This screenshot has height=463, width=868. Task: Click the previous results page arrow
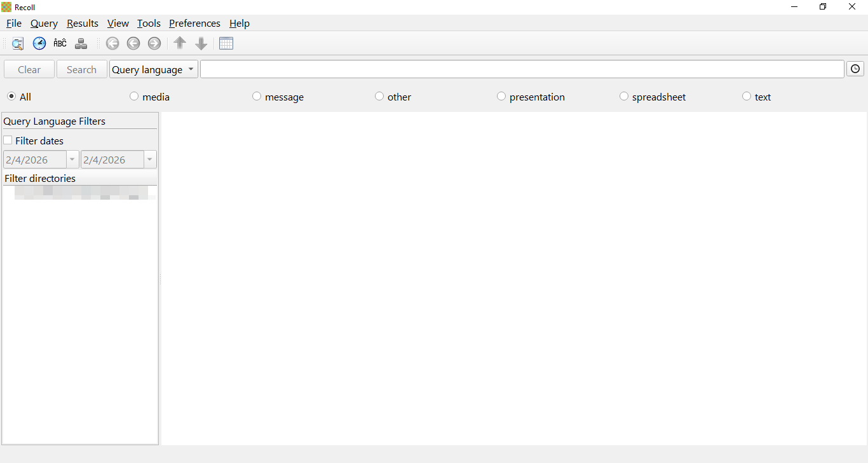coord(133,44)
